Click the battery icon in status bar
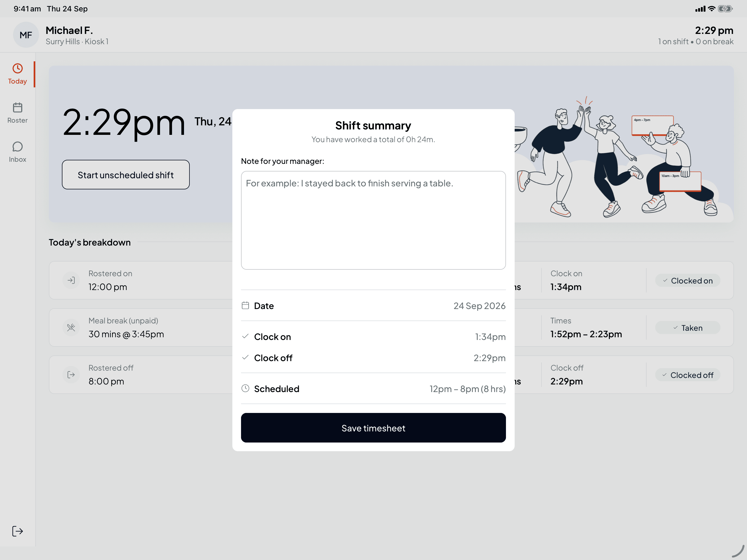This screenshot has height=560, width=747. [725, 9]
